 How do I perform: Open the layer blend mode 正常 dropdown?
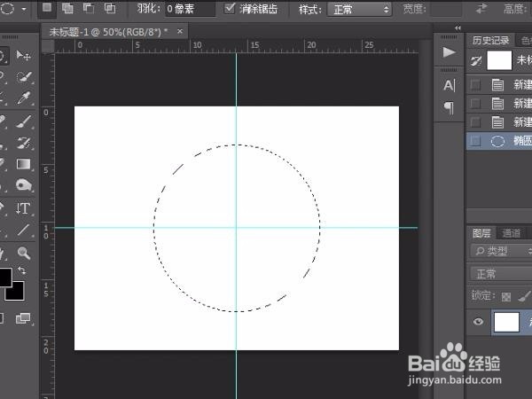pyautogui.click(x=501, y=274)
